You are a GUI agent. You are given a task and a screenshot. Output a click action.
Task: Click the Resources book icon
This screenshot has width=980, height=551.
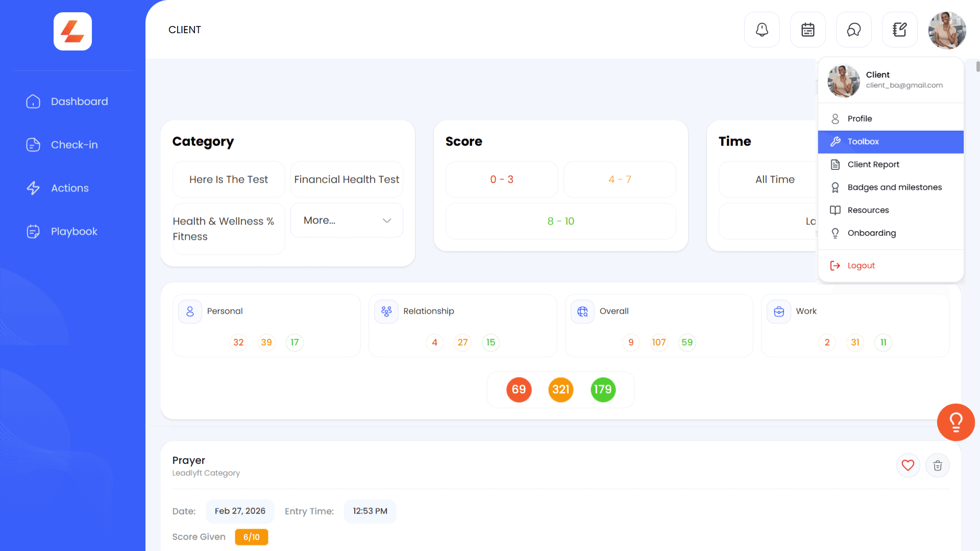point(835,210)
